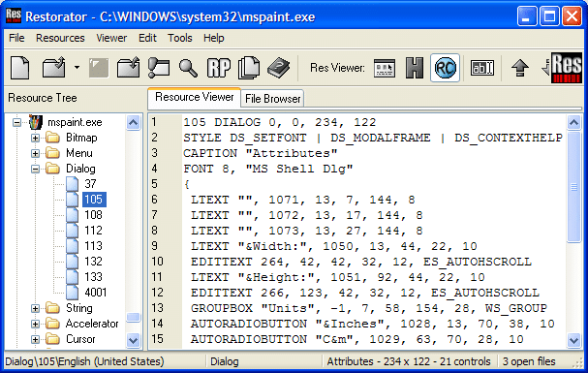Click the mspaint.exe root item
588x373 pixels.
[75, 122]
